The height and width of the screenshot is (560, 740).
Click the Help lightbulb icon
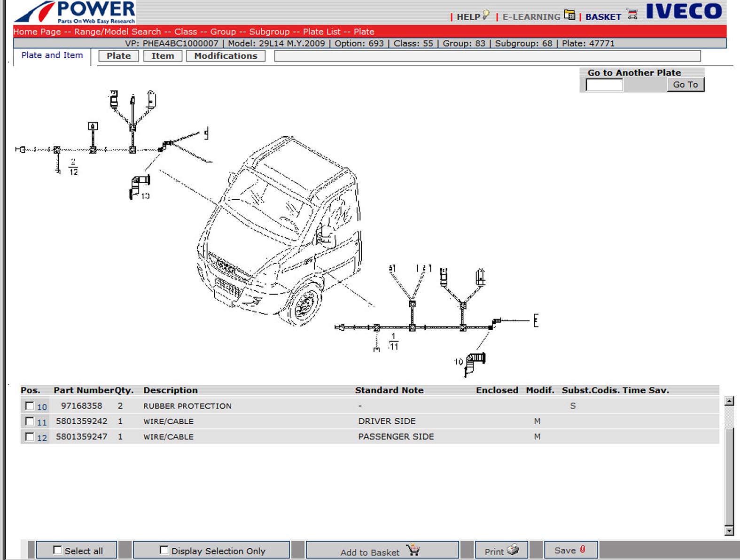[486, 15]
